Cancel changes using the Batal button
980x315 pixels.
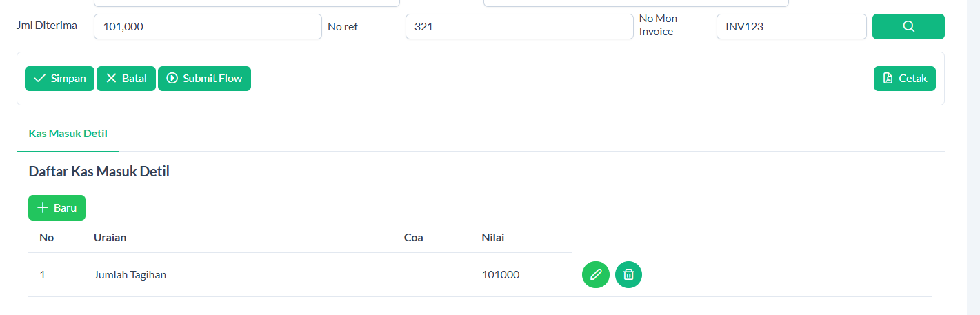click(126, 79)
